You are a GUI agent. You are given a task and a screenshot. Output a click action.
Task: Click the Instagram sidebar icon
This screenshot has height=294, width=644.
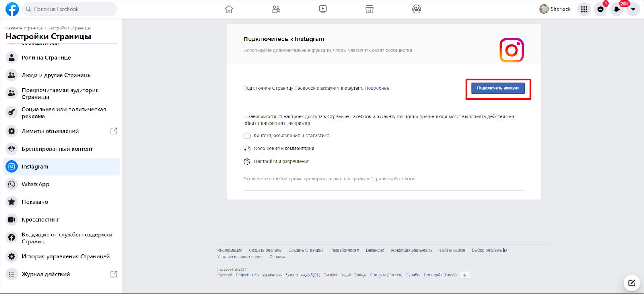(x=12, y=167)
